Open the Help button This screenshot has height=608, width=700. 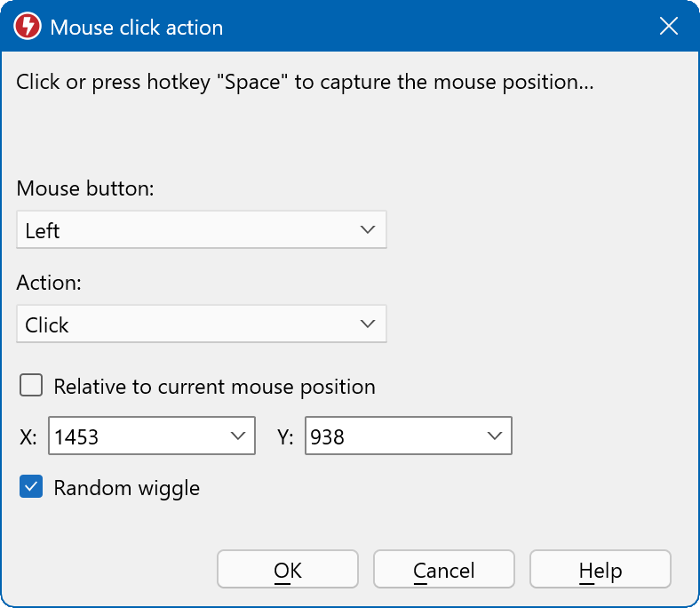pyautogui.click(x=600, y=570)
